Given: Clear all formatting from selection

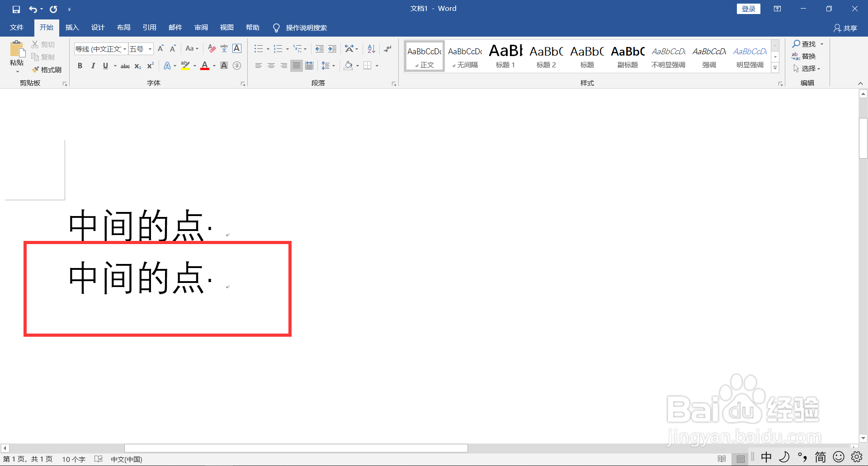Looking at the screenshot, I should click(x=212, y=48).
